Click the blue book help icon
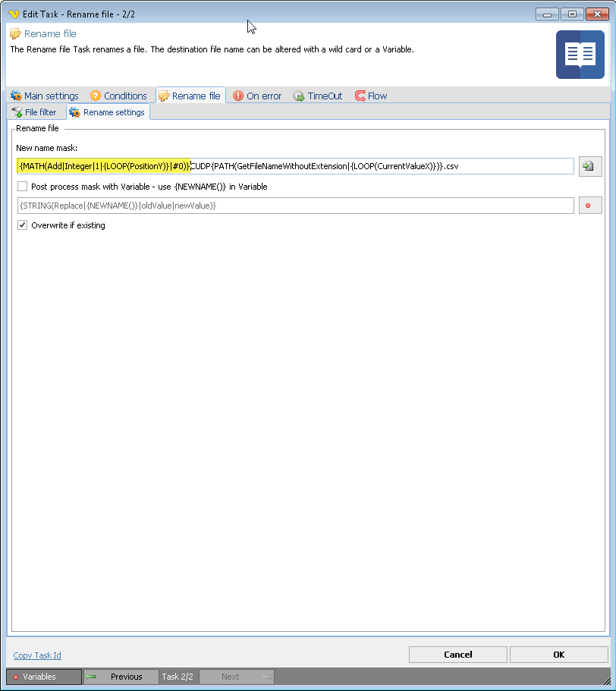This screenshot has width=616, height=691. tap(580, 55)
